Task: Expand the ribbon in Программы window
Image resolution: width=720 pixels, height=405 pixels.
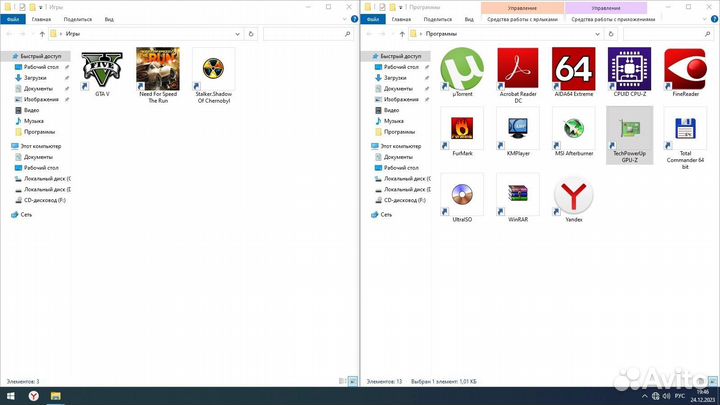Action: tap(705, 19)
